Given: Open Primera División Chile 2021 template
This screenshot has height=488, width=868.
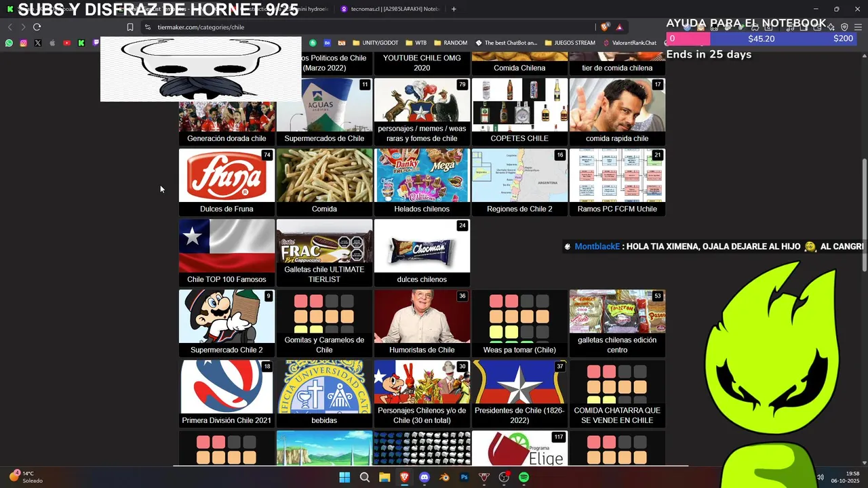Looking at the screenshot, I should [x=226, y=393].
